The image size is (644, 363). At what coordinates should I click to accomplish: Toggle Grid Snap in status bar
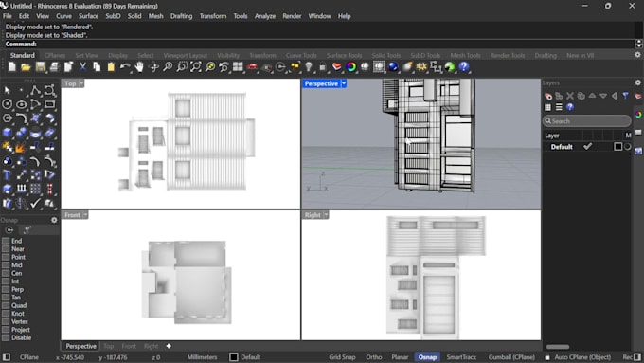point(342,357)
